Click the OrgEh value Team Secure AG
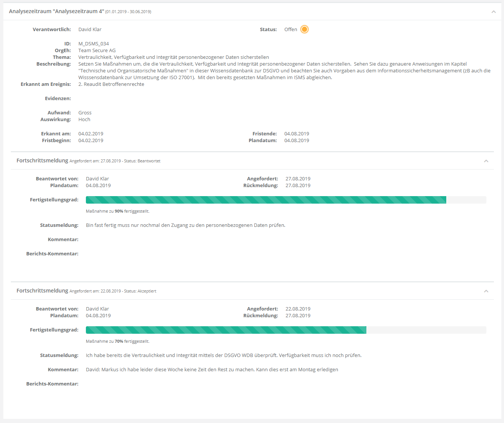The image size is (504, 423). point(97,50)
